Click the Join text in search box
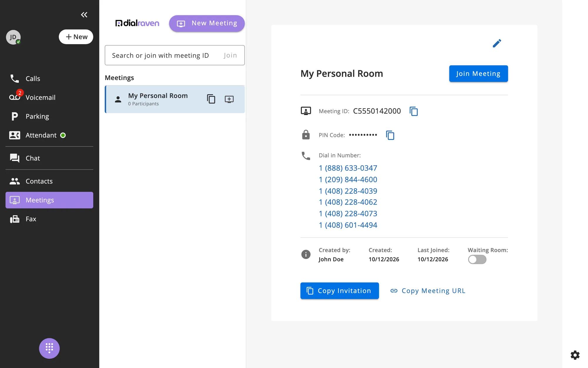This screenshot has height=368, width=588. point(230,55)
